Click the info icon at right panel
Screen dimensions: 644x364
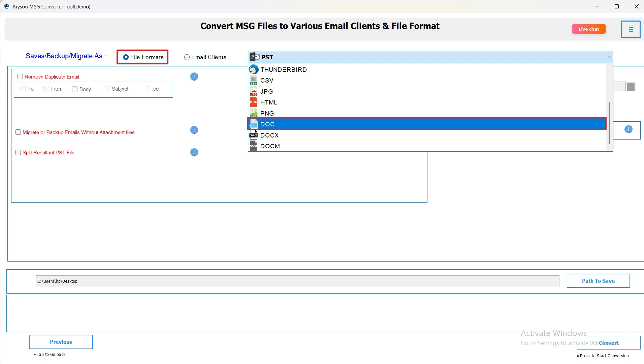coord(629,129)
